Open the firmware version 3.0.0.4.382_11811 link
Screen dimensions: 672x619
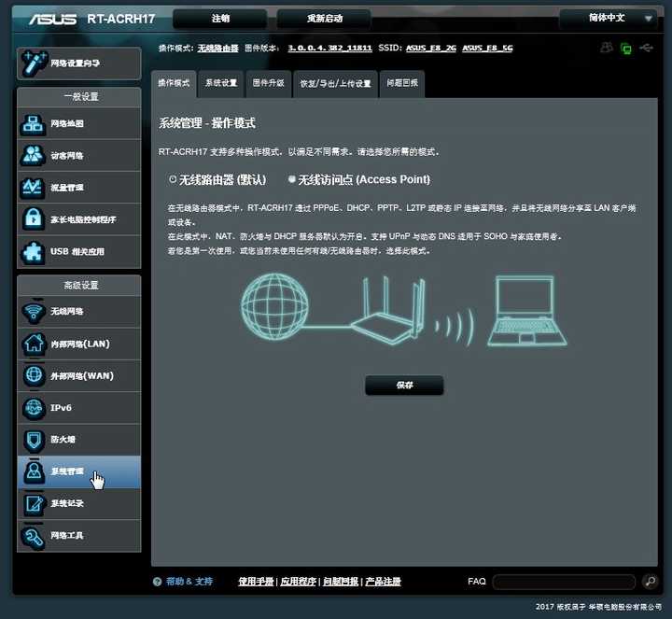pos(329,48)
